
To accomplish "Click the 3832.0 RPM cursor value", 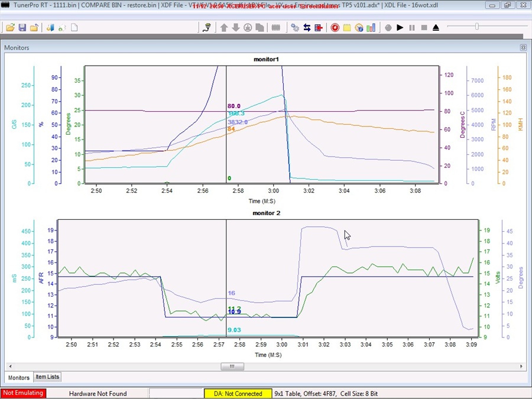I will (238, 122).
